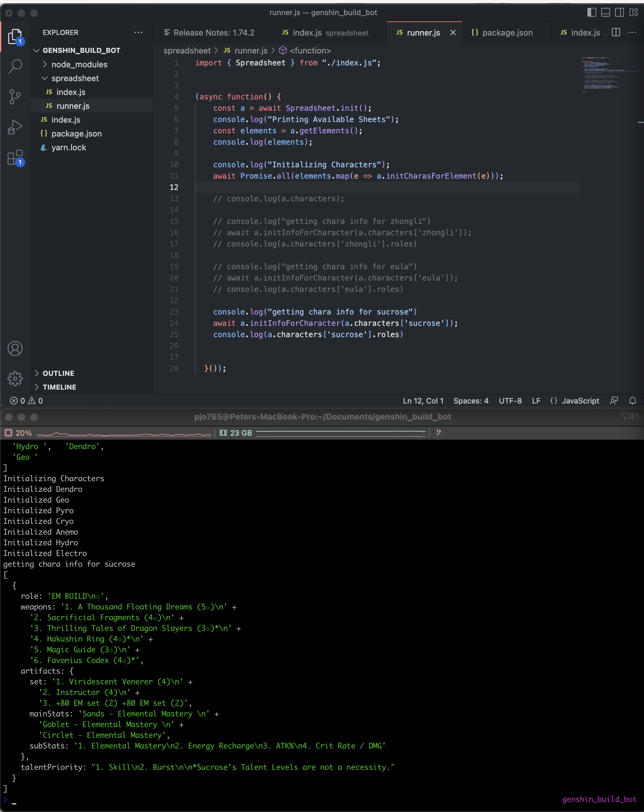Click the Explorer more actions ellipsis
The width and height of the screenshot is (644, 812).
pos(138,32)
